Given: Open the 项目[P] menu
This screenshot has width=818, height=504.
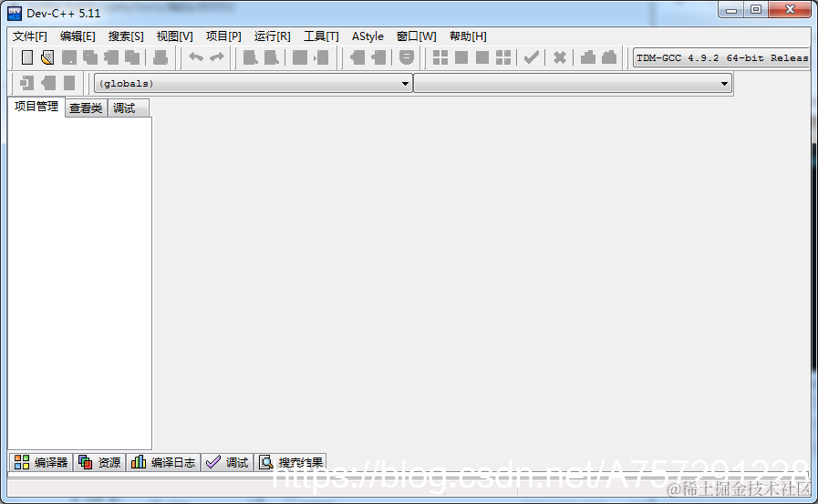Looking at the screenshot, I should [223, 36].
